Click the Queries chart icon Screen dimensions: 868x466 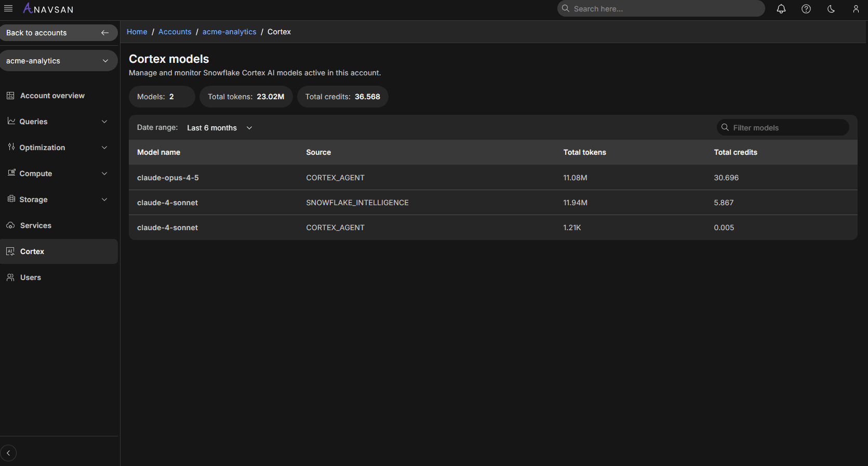point(11,121)
